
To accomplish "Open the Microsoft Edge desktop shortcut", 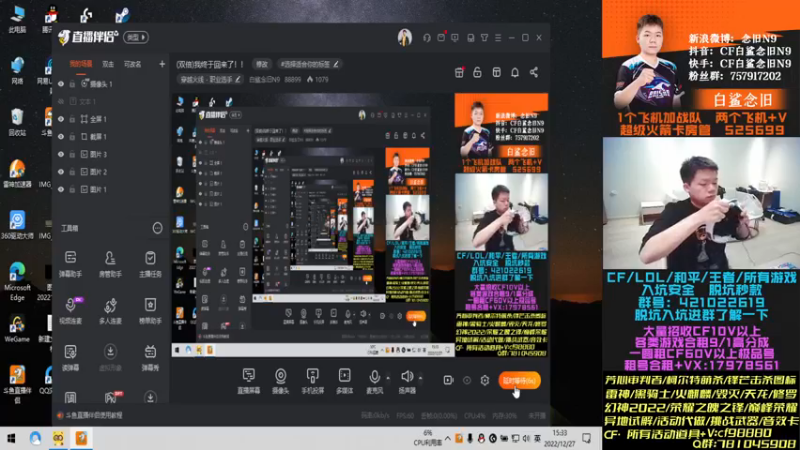I will pyautogui.click(x=17, y=281).
